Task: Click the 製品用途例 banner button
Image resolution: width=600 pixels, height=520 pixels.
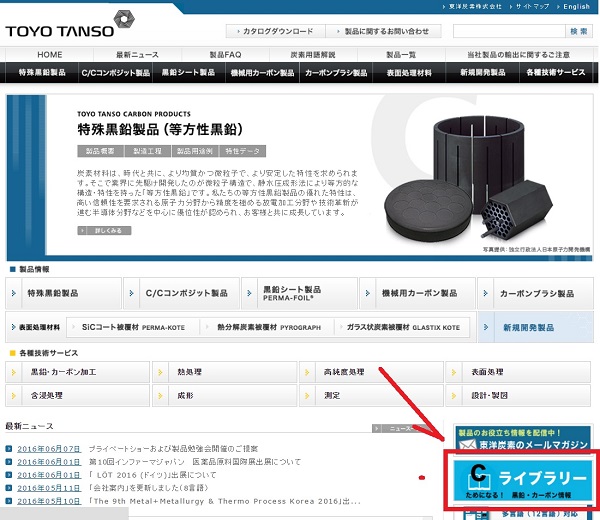Action: click(x=195, y=151)
